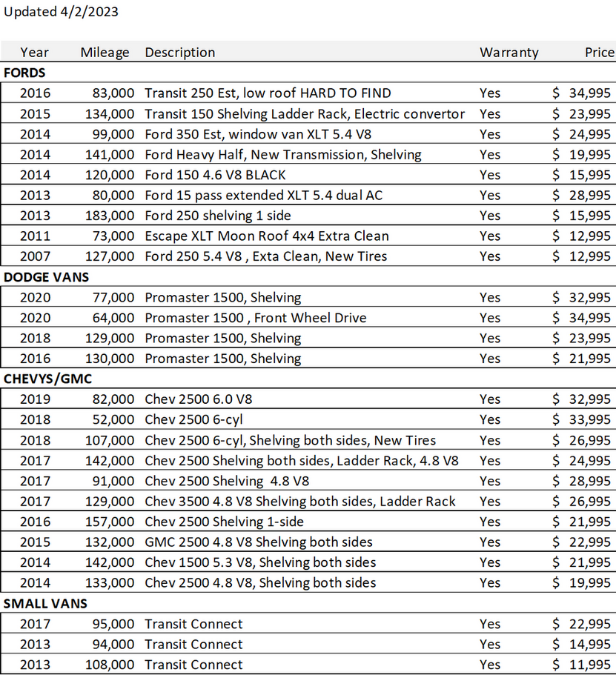Screen dimensions: 616x675
Task: Select 'Ford 250 5.4 V8 , Exta Clean, New Tires'
Action: coord(266,256)
